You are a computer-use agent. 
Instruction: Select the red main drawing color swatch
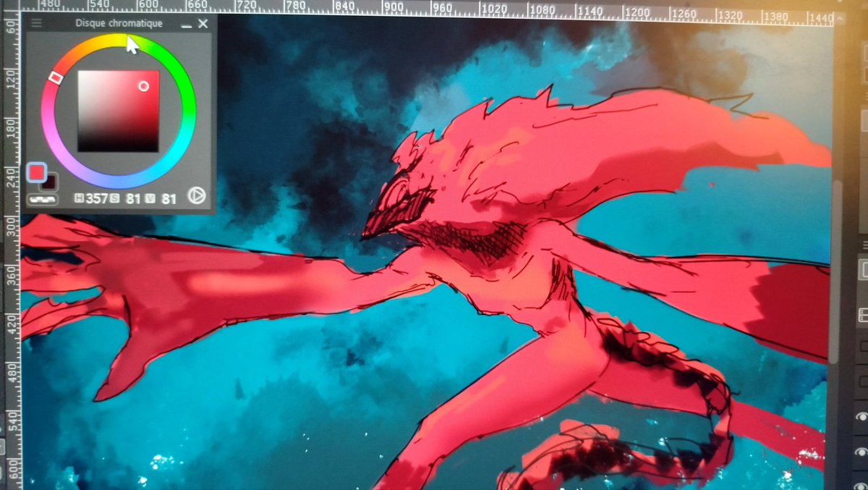[x=36, y=172]
